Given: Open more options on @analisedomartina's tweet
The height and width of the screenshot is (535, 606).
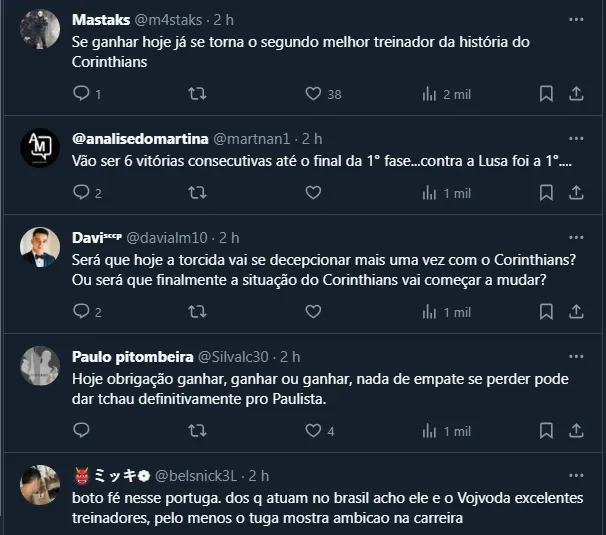Looking at the screenshot, I should (x=576, y=138).
